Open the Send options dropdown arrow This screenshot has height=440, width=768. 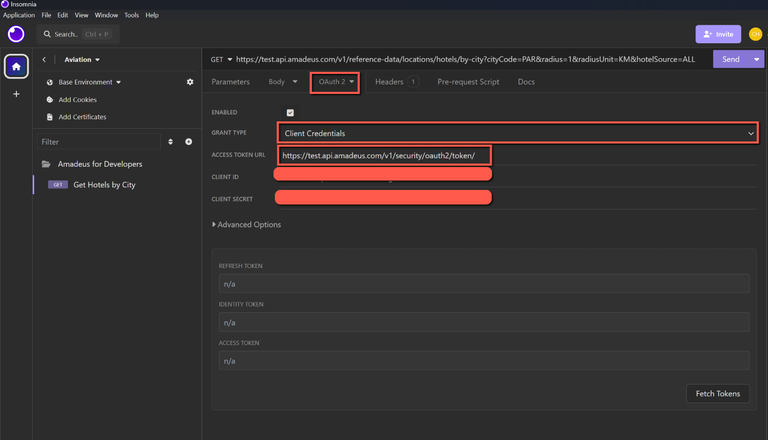point(757,60)
